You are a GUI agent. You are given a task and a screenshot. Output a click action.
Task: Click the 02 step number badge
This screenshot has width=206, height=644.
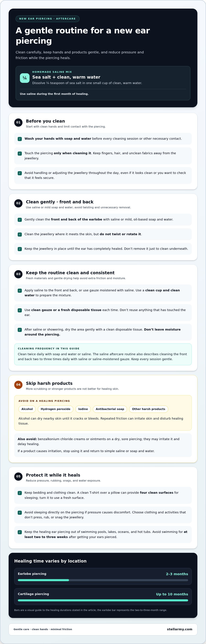click(x=18, y=203)
